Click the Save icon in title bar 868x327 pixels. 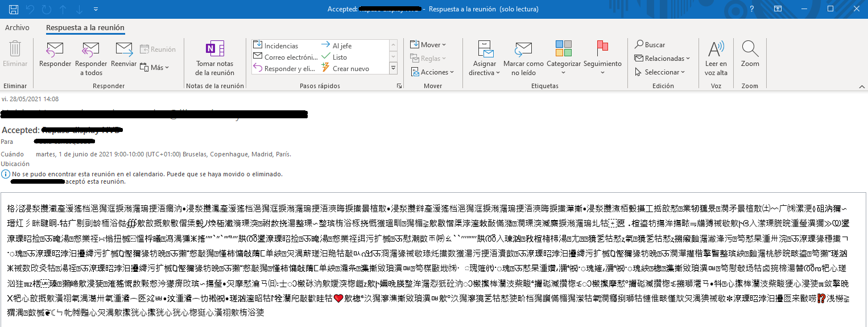coord(14,9)
